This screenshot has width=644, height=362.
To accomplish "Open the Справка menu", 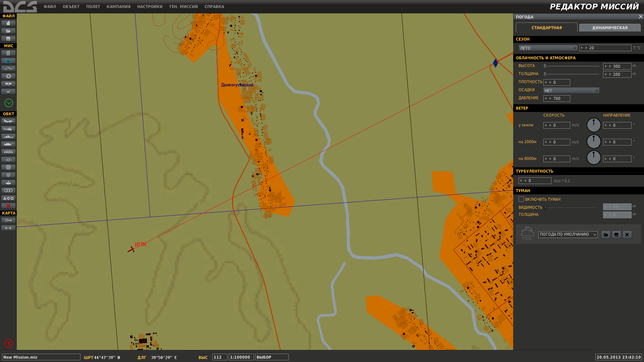I will click(214, 7).
